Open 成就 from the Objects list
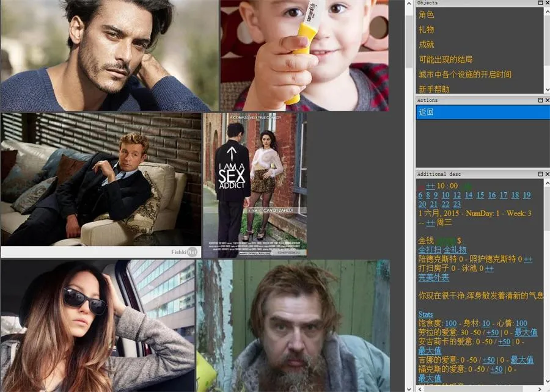The width and height of the screenshot is (550, 392). click(x=427, y=45)
